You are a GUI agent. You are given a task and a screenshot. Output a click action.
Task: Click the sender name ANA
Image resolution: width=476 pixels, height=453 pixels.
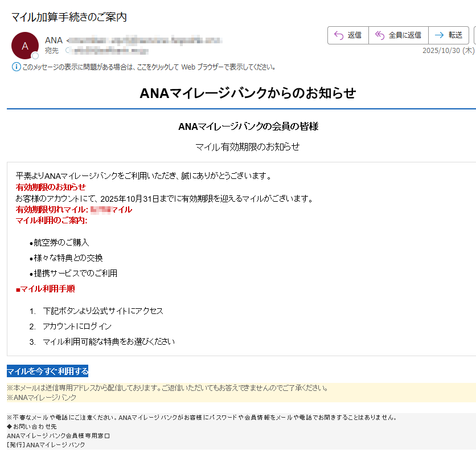point(54,40)
